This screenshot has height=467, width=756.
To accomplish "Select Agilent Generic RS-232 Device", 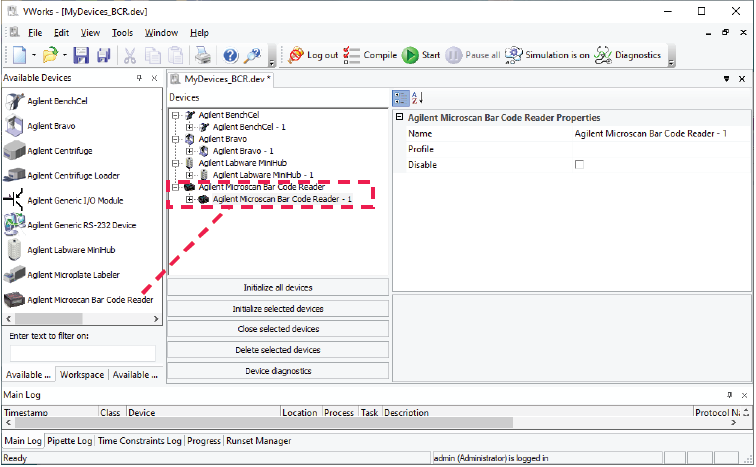I will point(81,225).
